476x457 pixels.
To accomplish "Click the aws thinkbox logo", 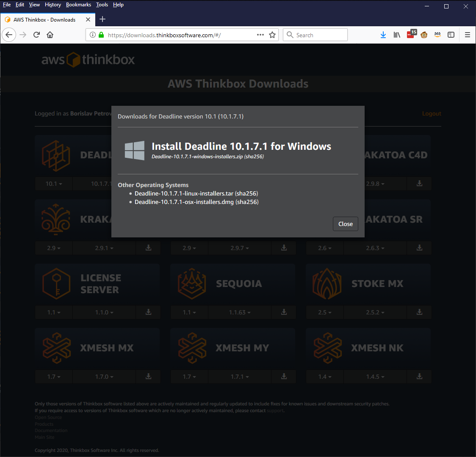I will point(88,59).
